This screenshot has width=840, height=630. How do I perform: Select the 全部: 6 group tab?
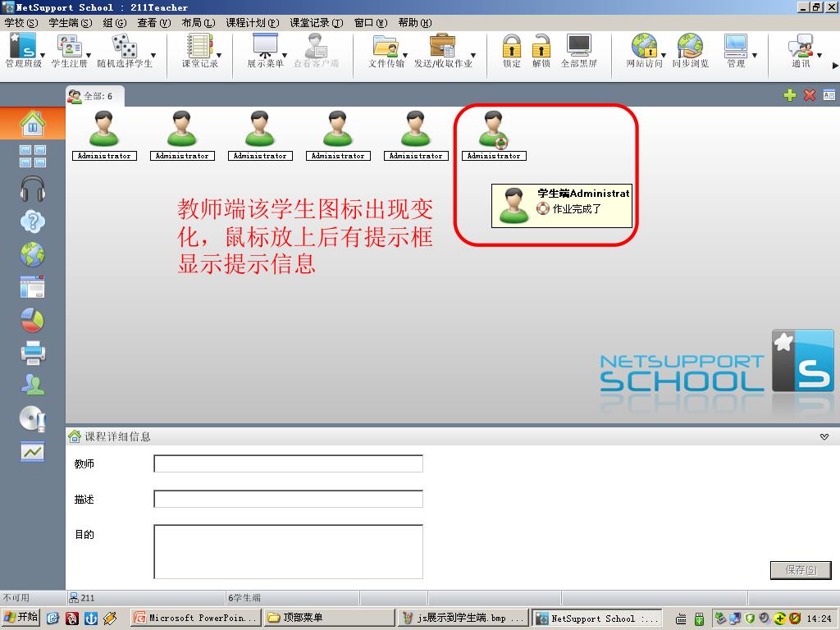(95, 96)
